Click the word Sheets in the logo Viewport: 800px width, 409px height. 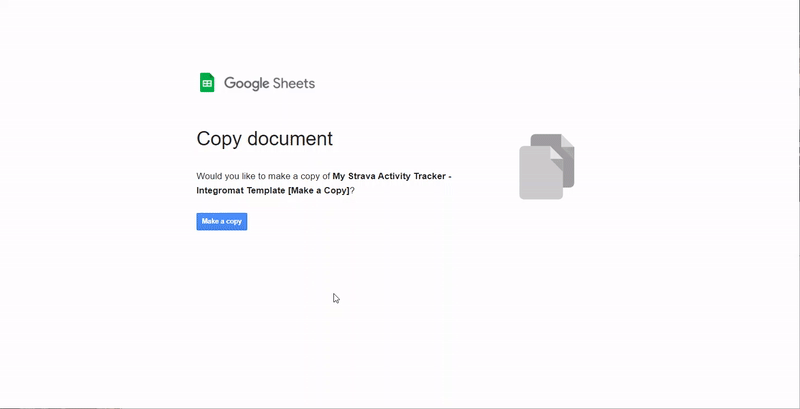pyautogui.click(x=293, y=84)
